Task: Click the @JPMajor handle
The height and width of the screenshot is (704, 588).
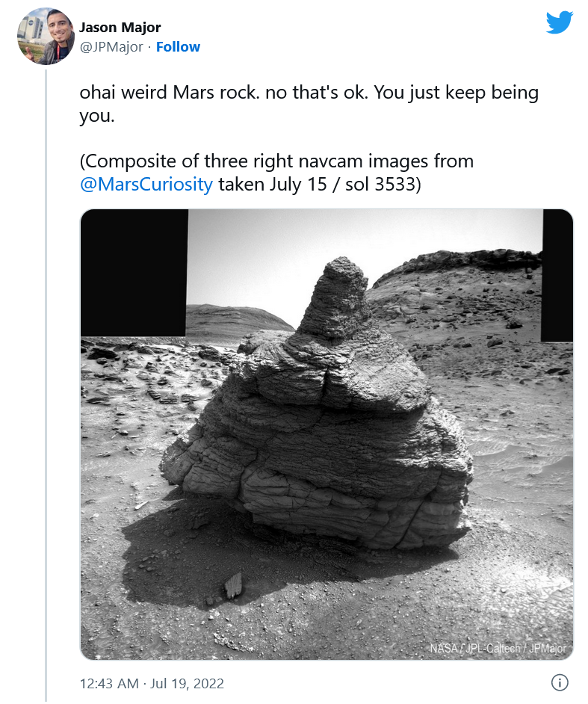Action: point(111,46)
